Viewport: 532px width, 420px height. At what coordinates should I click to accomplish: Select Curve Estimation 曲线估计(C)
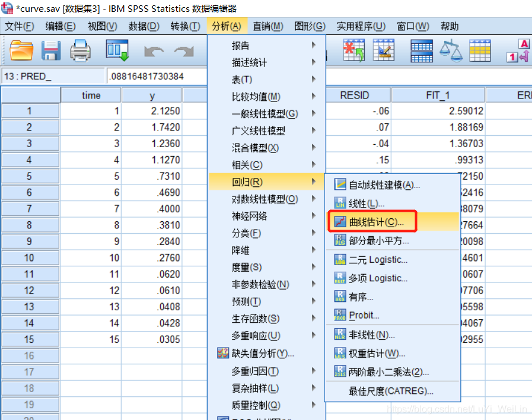click(393, 222)
